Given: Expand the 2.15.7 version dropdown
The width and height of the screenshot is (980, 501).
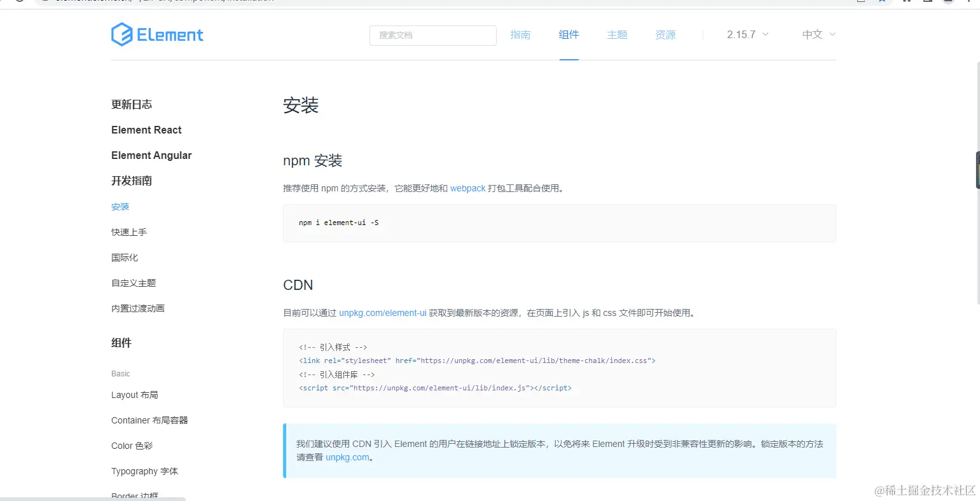Looking at the screenshot, I should click(x=748, y=35).
